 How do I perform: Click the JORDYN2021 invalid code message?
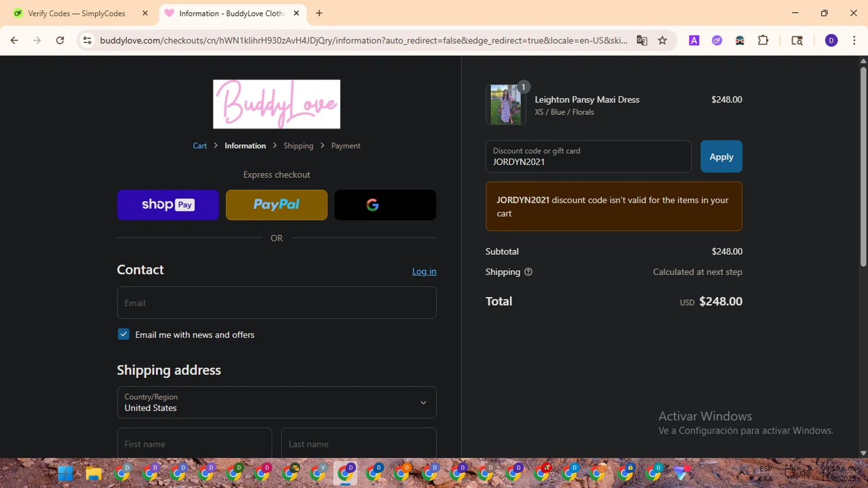pos(614,207)
